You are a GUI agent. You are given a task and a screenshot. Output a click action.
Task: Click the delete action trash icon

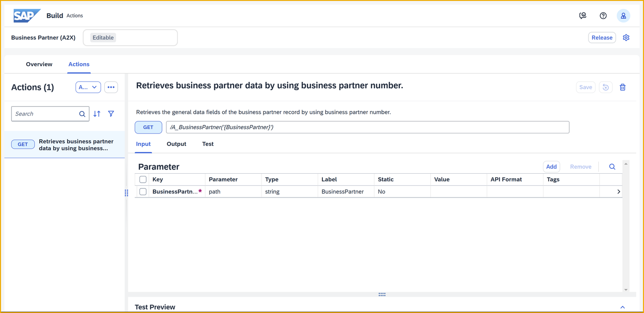(623, 87)
